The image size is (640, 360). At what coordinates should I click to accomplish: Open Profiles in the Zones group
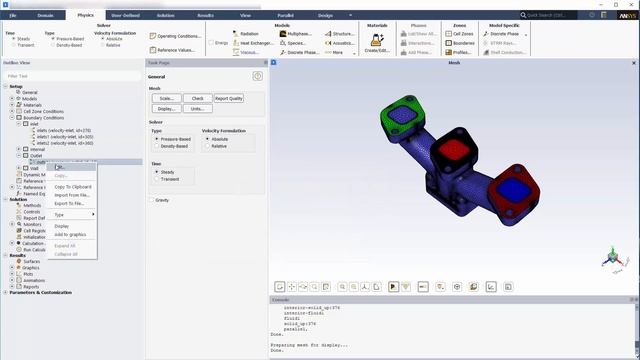click(458, 52)
